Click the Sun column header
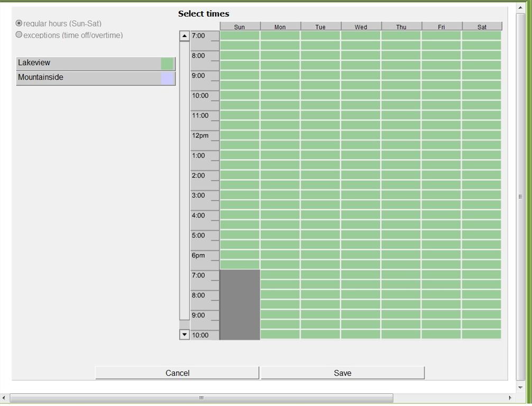This screenshot has width=532, height=406. tap(240, 26)
